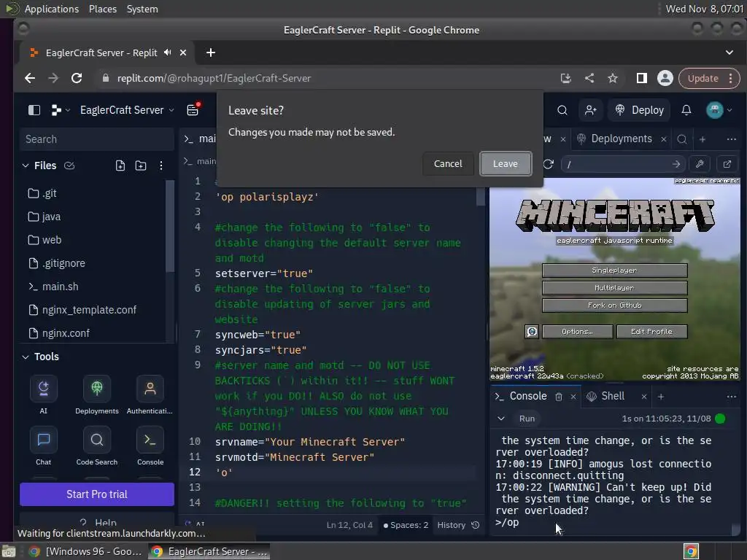Share this page via share icon
The height and width of the screenshot is (560, 747).
pyautogui.click(x=589, y=78)
